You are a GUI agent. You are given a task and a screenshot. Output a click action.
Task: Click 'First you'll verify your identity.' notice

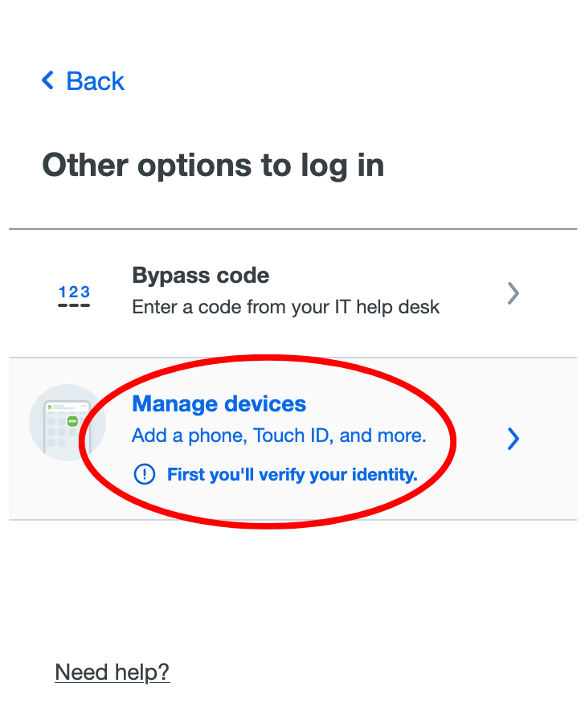(x=292, y=475)
